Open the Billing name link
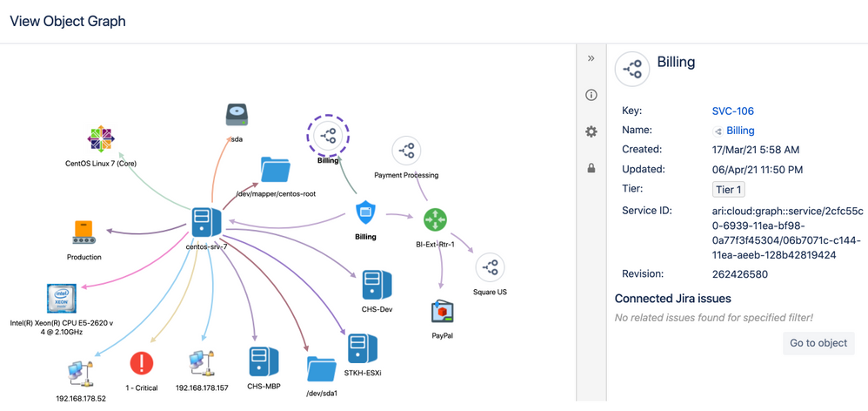868x411 pixels. click(x=740, y=131)
